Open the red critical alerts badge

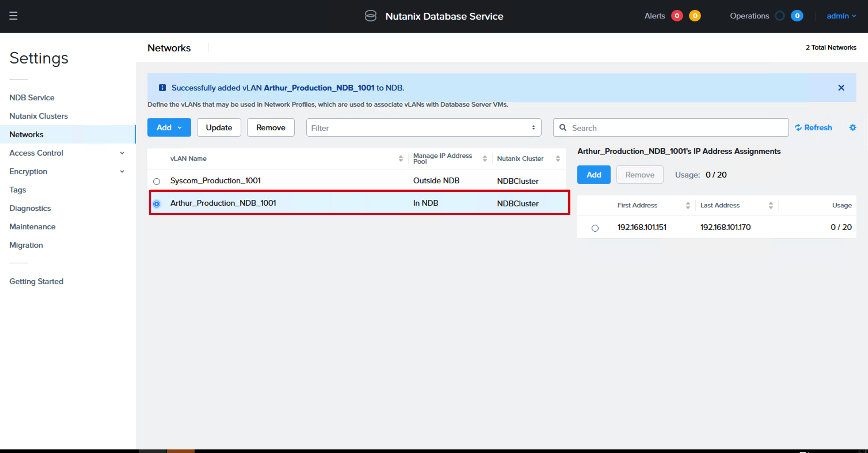[677, 16]
